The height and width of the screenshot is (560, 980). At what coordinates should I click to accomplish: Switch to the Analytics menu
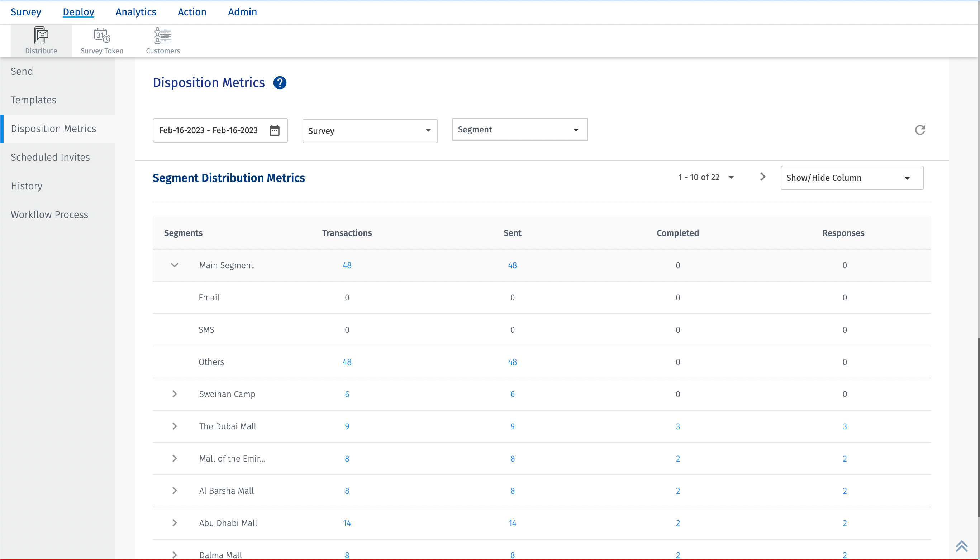(136, 12)
